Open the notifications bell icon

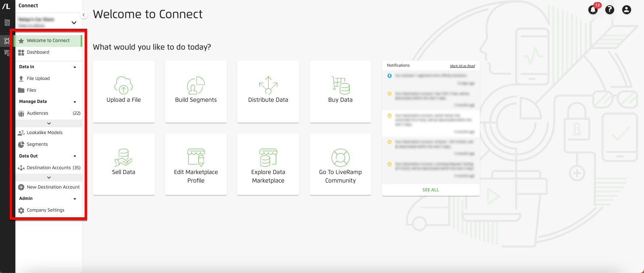pos(593,10)
